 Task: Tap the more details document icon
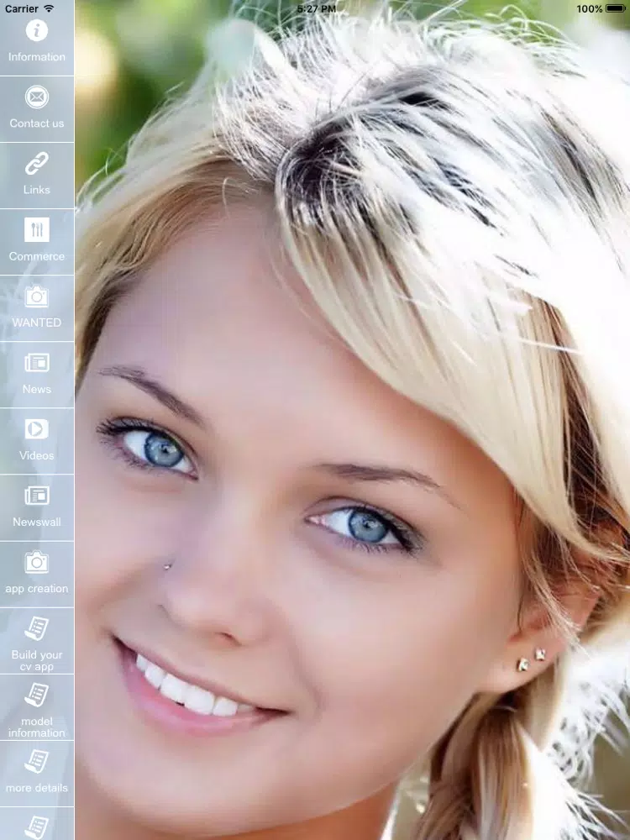tap(36, 761)
